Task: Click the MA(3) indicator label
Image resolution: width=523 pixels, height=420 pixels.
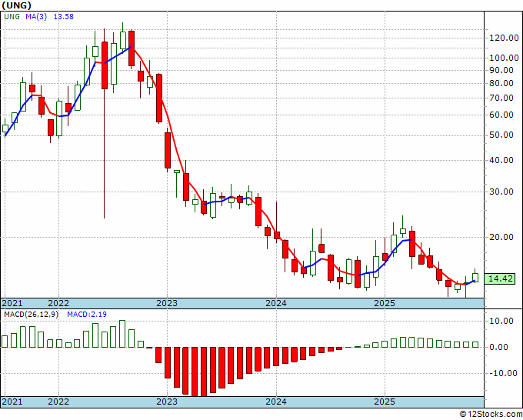Action: [36, 16]
